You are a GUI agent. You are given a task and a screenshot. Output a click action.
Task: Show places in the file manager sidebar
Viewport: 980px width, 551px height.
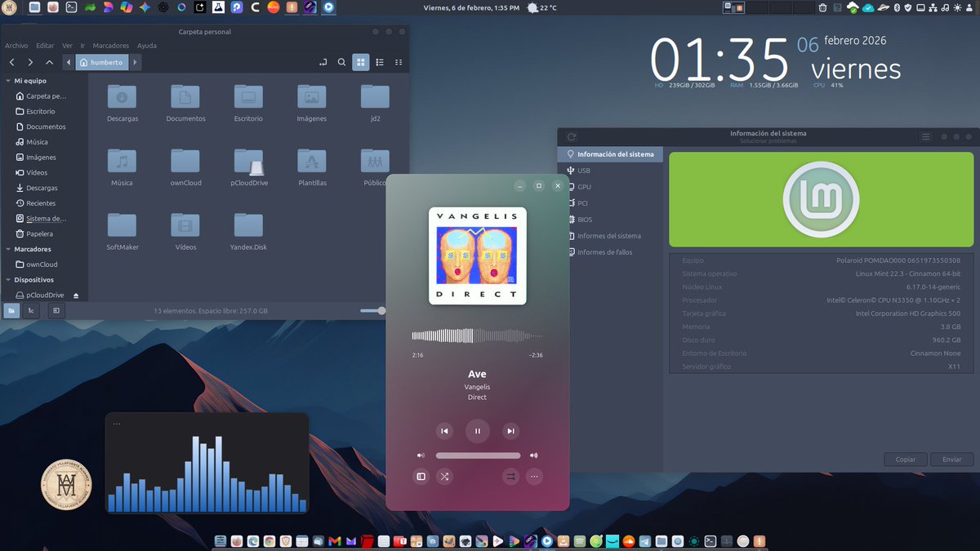click(x=12, y=310)
